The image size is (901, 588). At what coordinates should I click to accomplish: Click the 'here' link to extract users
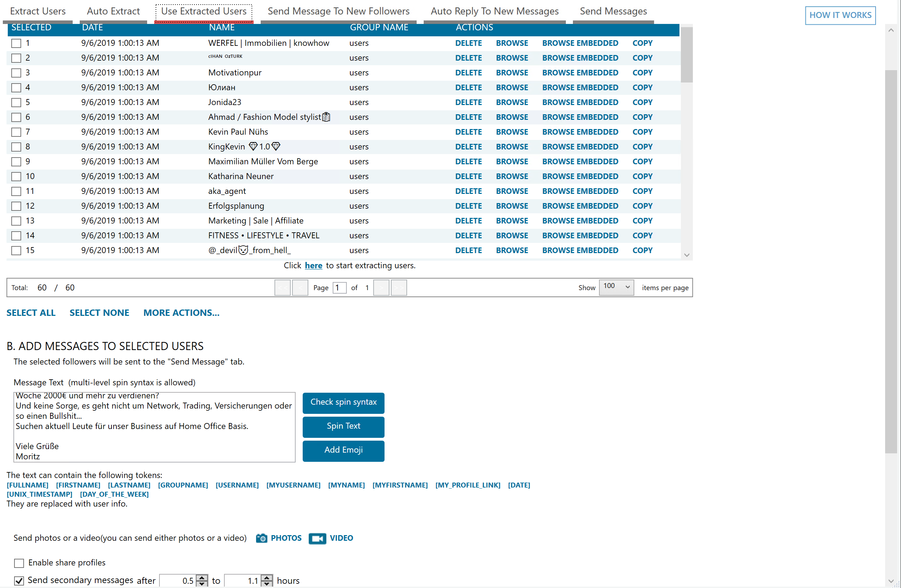tap(314, 265)
